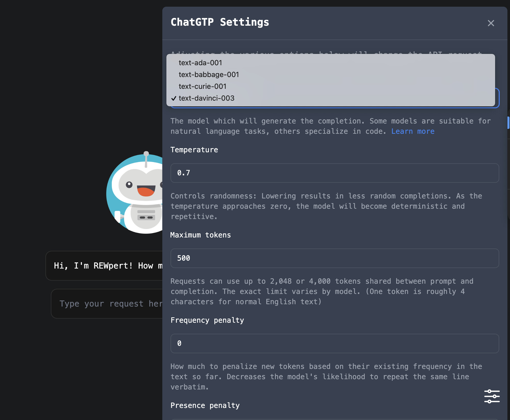Open the Learn more link
Viewport: 510px width, 420px height.
pos(413,131)
